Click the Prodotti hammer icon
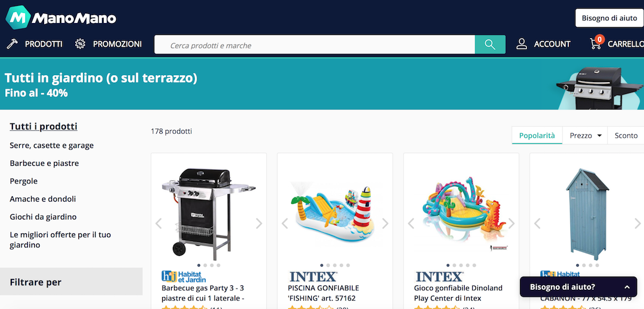The height and width of the screenshot is (309, 644). [x=11, y=44]
